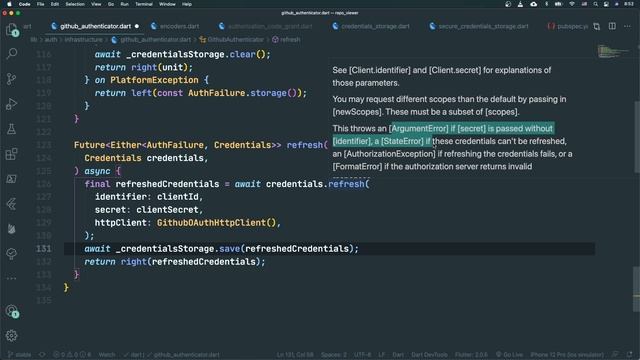
Task: Open macOS Control Center icon
Action: click(606, 4)
